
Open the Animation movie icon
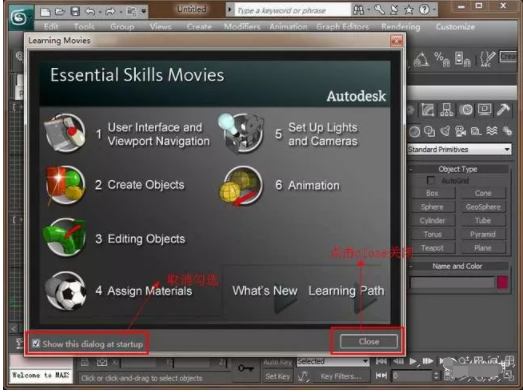click(241, 185)
